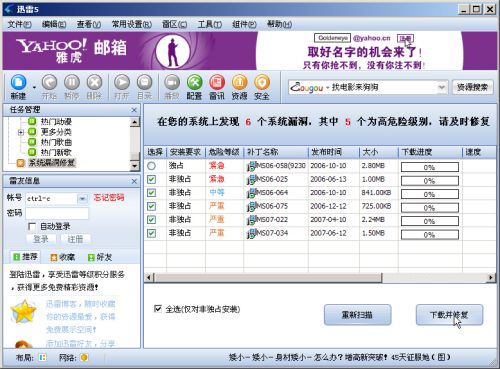Click the 打开 (Open) toolbar icon

click(x=122, y=83)
